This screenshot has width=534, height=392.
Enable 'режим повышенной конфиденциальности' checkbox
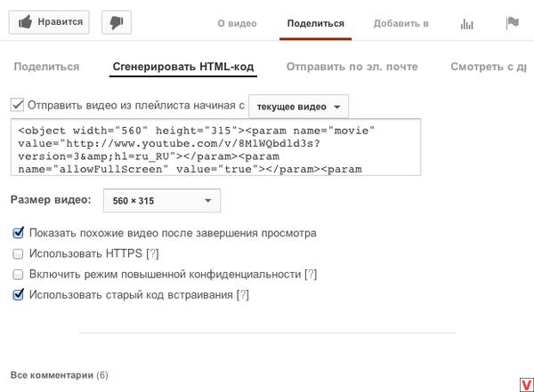point(18,275)
